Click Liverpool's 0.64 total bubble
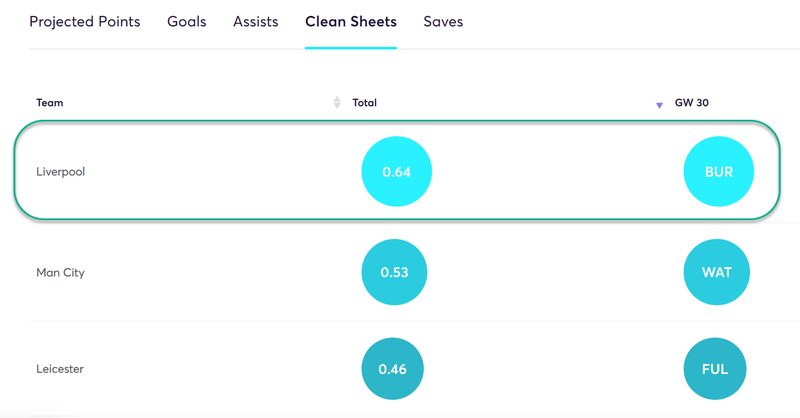Viewport: 800px width, 418px height. coord(396,171)
